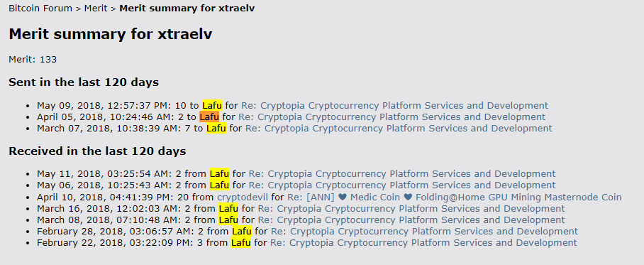
Task: Open the Cryptopia post link received March 08, 2018
Action: 411,220
